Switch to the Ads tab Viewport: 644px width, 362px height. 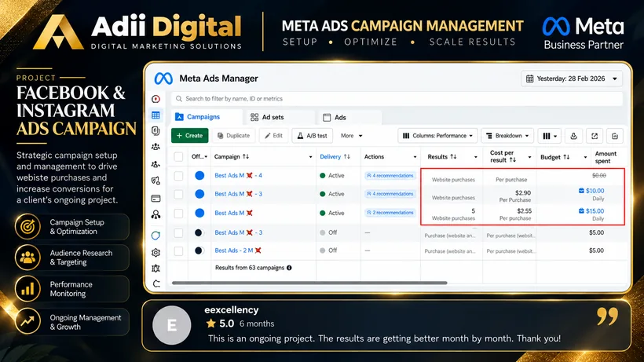(349, 117)
